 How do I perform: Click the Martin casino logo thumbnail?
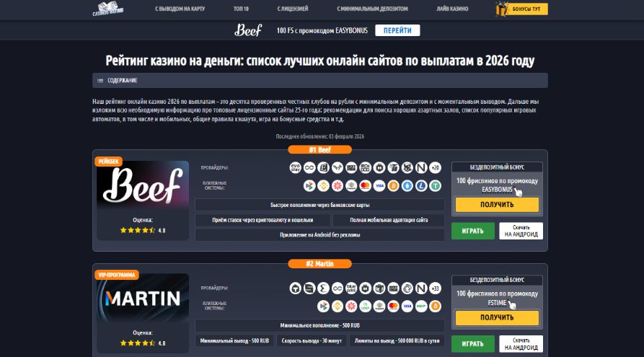143,299
